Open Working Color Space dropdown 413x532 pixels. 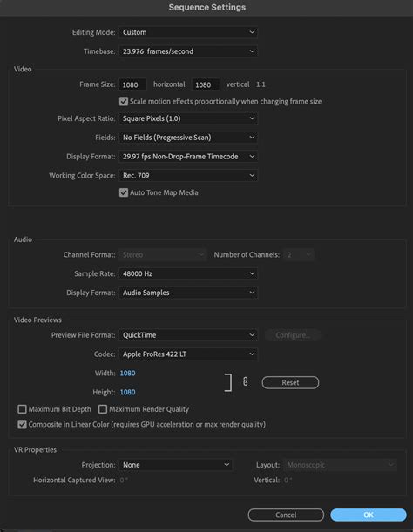pos(188,175)
